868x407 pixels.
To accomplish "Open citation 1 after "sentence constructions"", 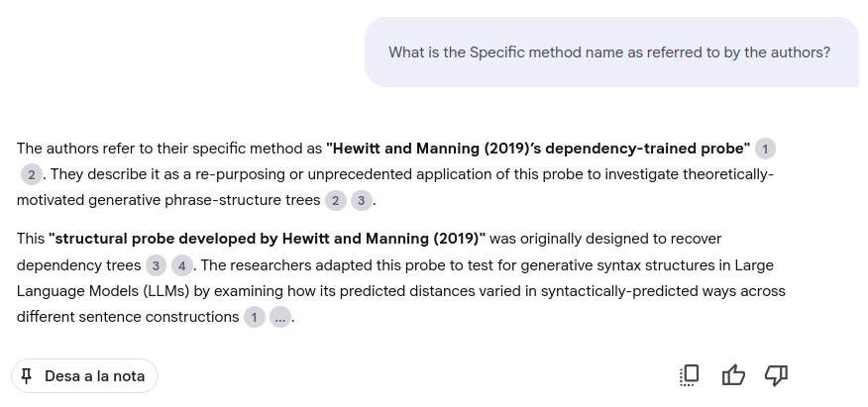I will 255,318.
